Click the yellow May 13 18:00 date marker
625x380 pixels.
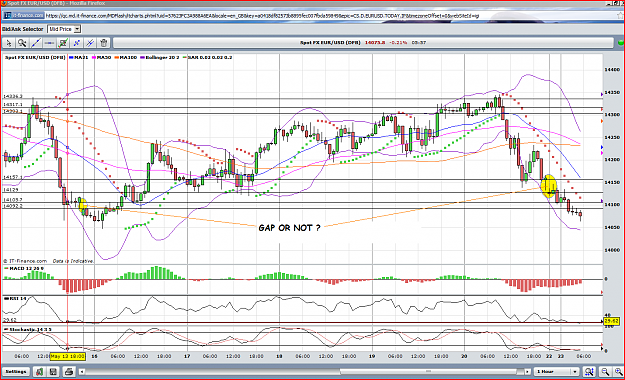67,356
